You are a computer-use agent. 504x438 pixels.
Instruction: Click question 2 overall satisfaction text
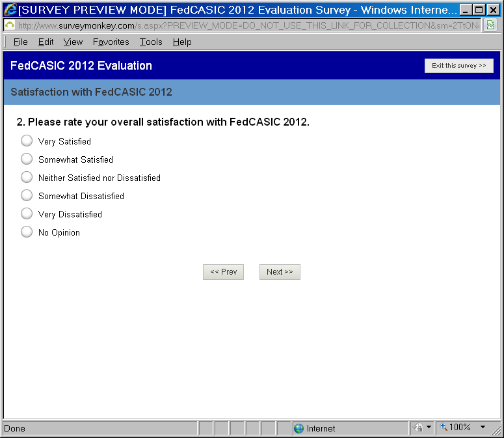click(163, 122)
